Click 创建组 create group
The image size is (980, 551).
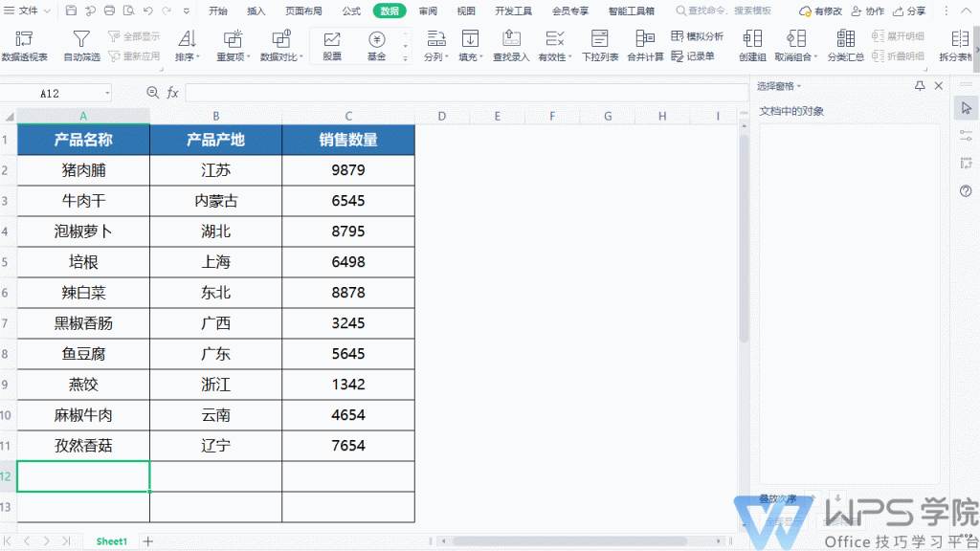click(752, 46)
